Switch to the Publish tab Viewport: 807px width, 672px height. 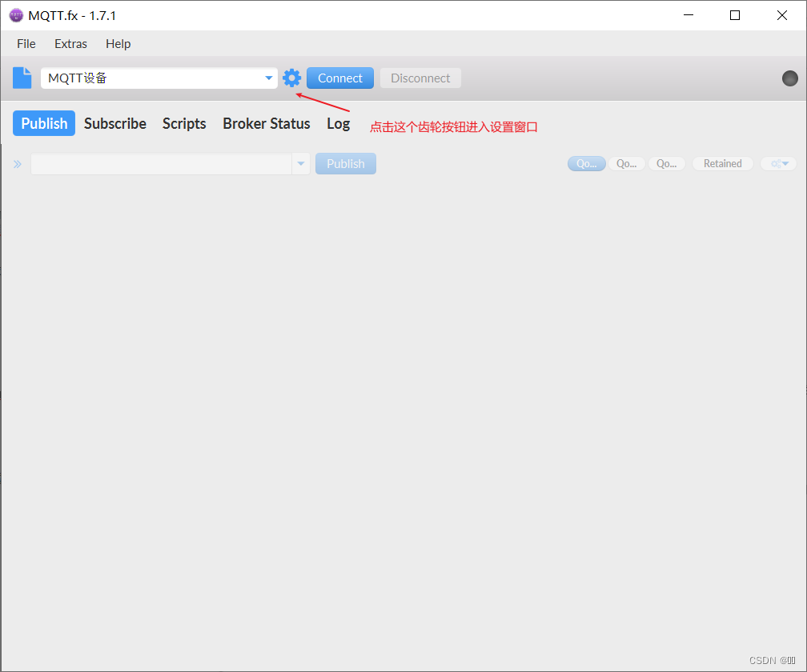44,123
